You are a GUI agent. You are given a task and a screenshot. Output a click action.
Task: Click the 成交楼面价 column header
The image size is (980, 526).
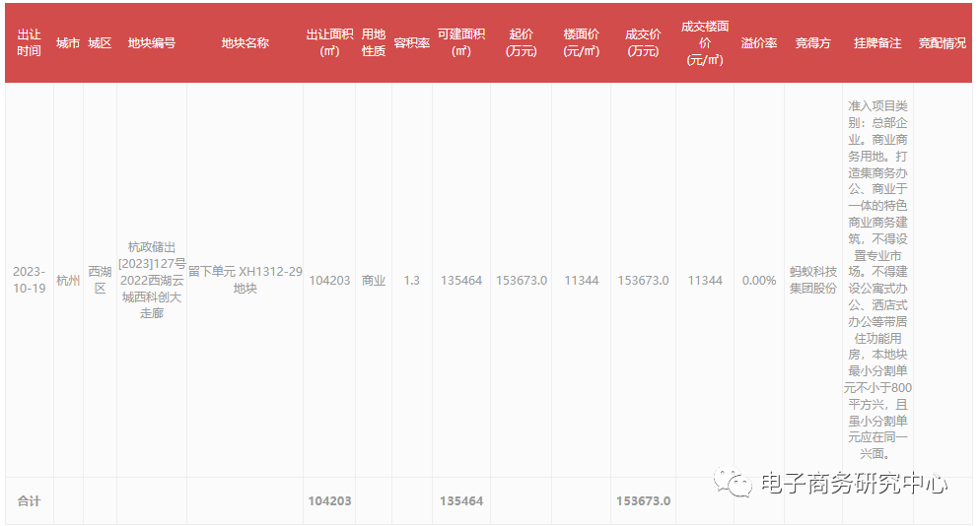point(705,43)
